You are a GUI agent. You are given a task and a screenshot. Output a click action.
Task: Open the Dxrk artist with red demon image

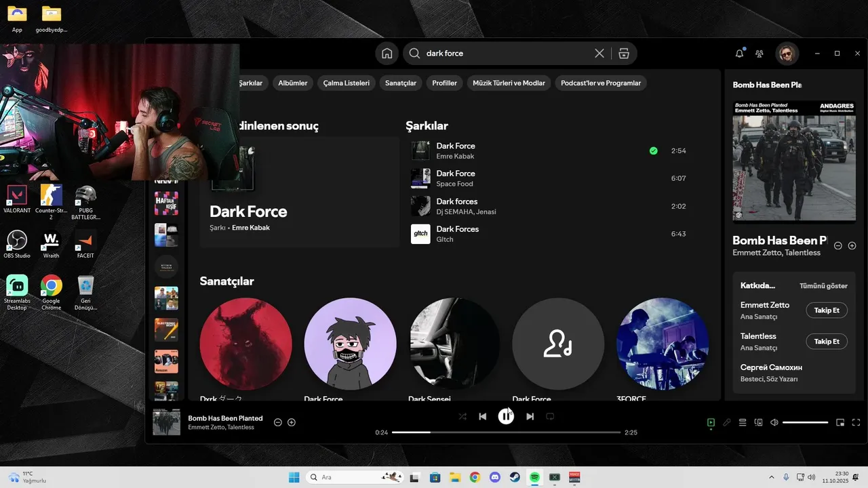(246, 344)
